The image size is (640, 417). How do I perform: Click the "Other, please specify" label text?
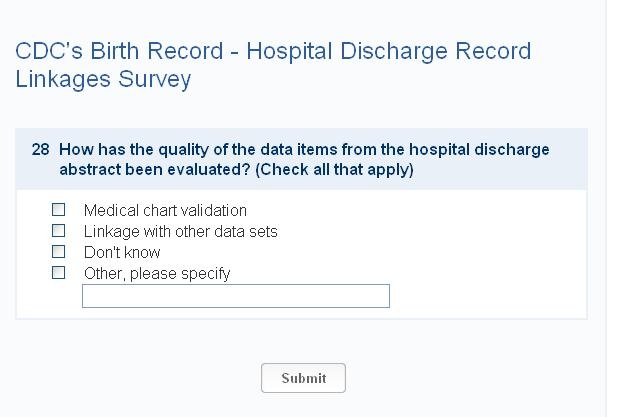point(157,273)
